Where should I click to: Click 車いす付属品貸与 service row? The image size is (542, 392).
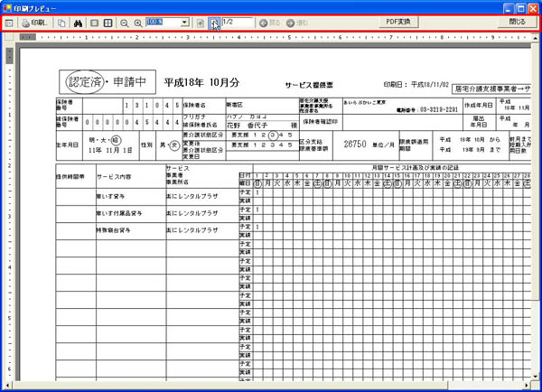[119, 214]
